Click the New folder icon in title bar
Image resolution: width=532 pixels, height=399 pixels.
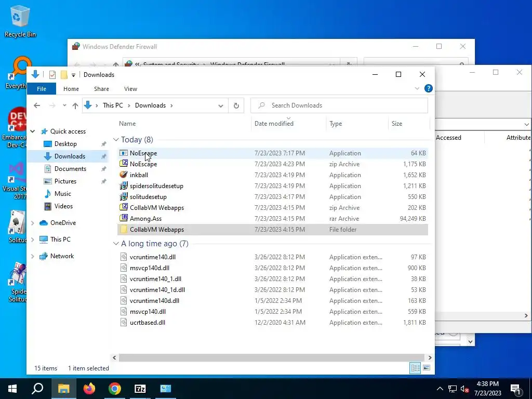pos(64,75)
